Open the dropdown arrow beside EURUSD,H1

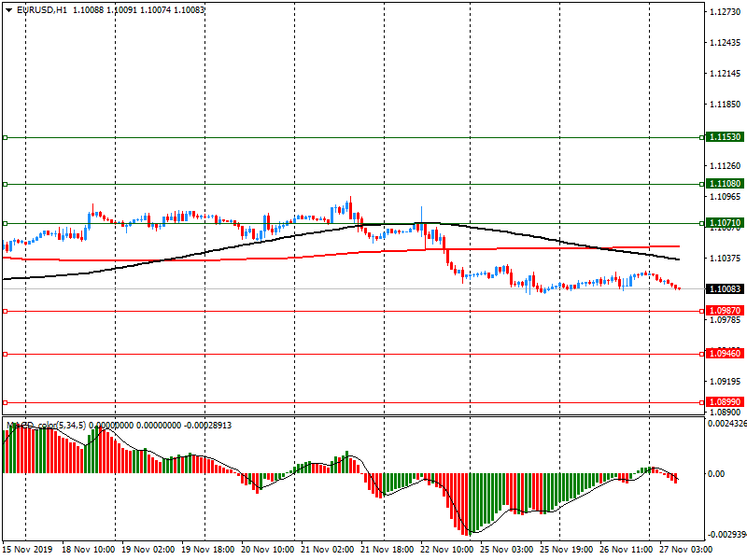pyautogui.click(x=8, y=9)
